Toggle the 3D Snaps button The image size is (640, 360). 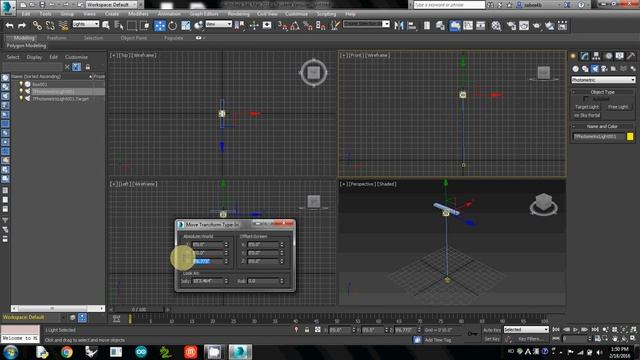282,26
